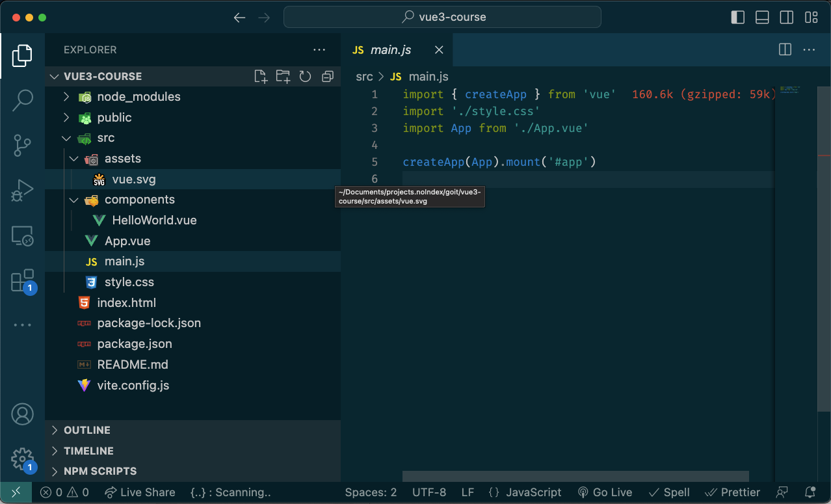The height and width of the screenshot is (504, 831).
Task: Toggle the primary sidebar visibility
Action: (x=738, y=18)
